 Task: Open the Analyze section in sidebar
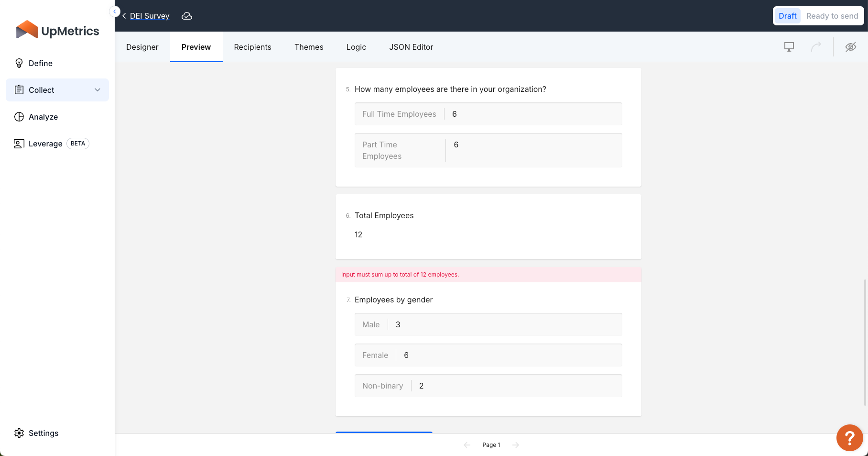43,117
